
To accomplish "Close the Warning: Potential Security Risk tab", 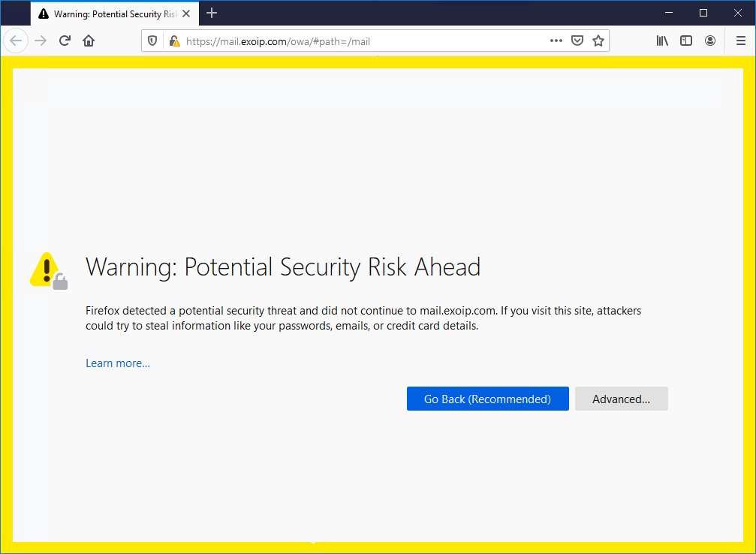I will click(186, 14).
